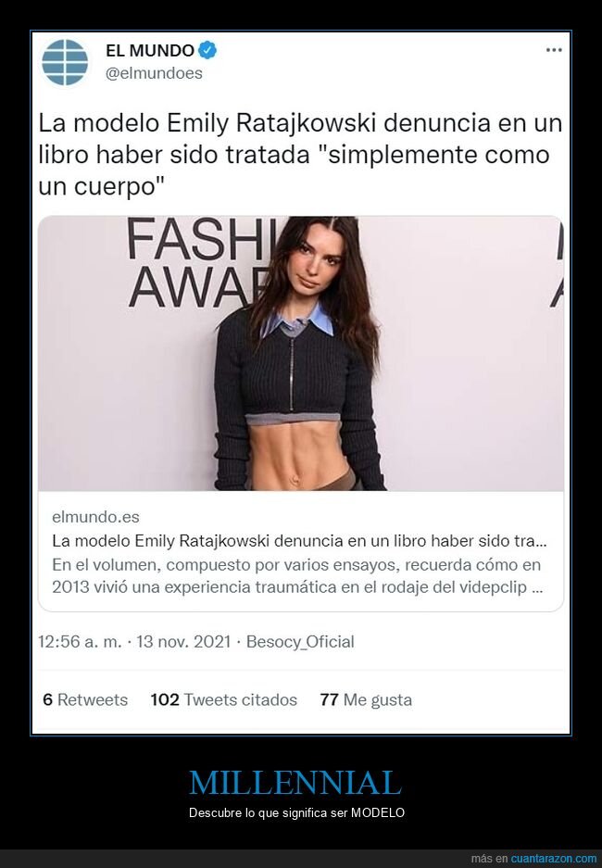The height and width of the screenshot is (868, 602).
Task: Click the caption about being MODELO
Action: click(x=296, y=812)
